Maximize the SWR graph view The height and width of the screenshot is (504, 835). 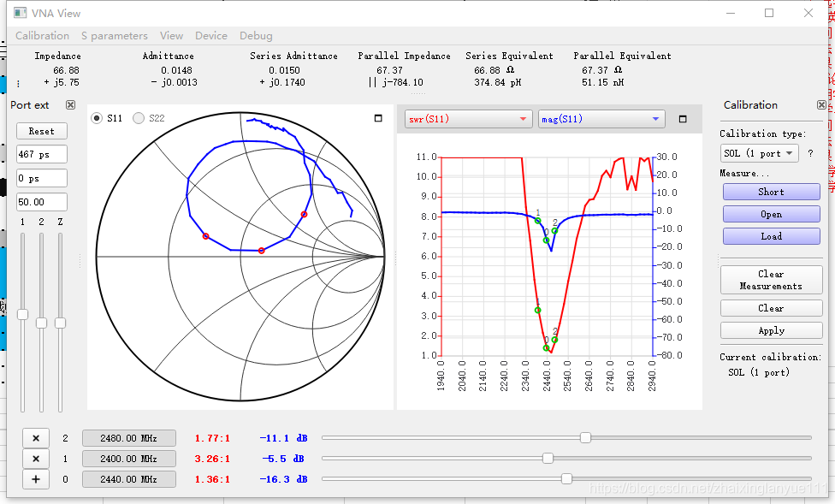(x=683, y=119)
